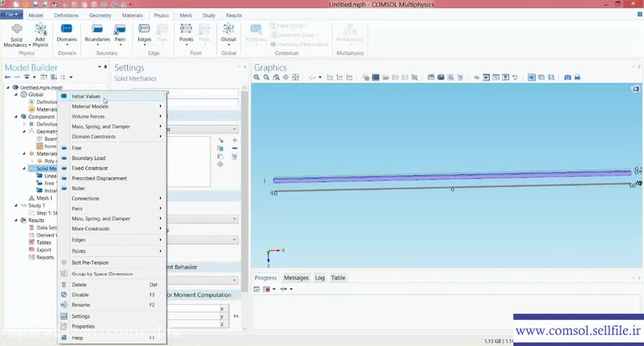This screenshot has height=346, width=644.
Task: Click the Go to Default View axis icon
Action: pos(312,77)
